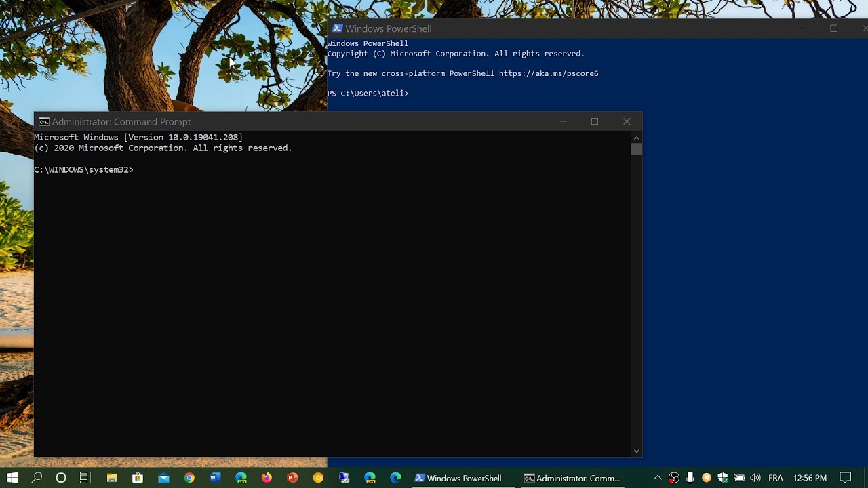The image size is (868, 488).
Task: Open the network computer taskbar icon
Action: [x=344, y=478]
